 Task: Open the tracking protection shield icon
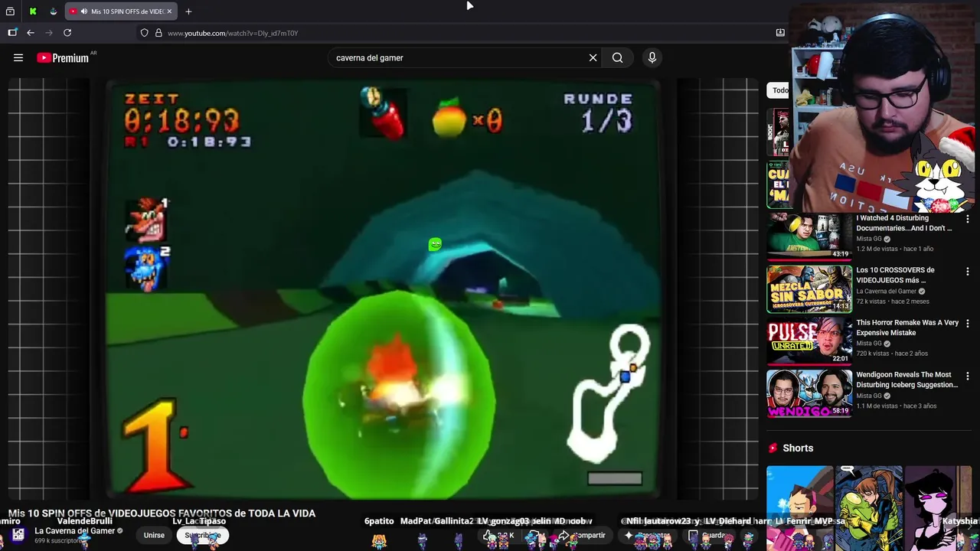(x=144, y=33)
